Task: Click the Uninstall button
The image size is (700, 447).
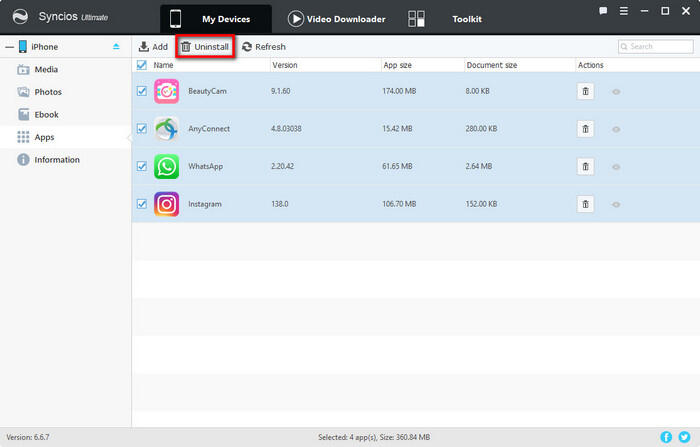Action: 204,47
